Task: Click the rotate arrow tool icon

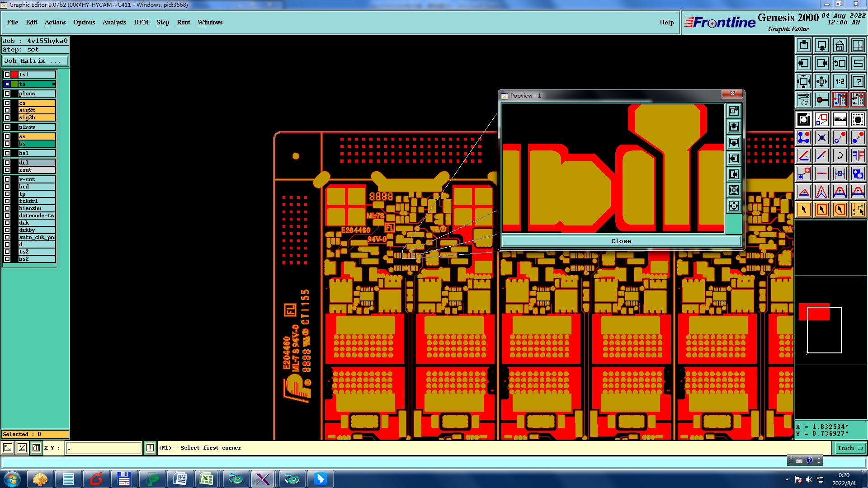Action: (840, 155)
